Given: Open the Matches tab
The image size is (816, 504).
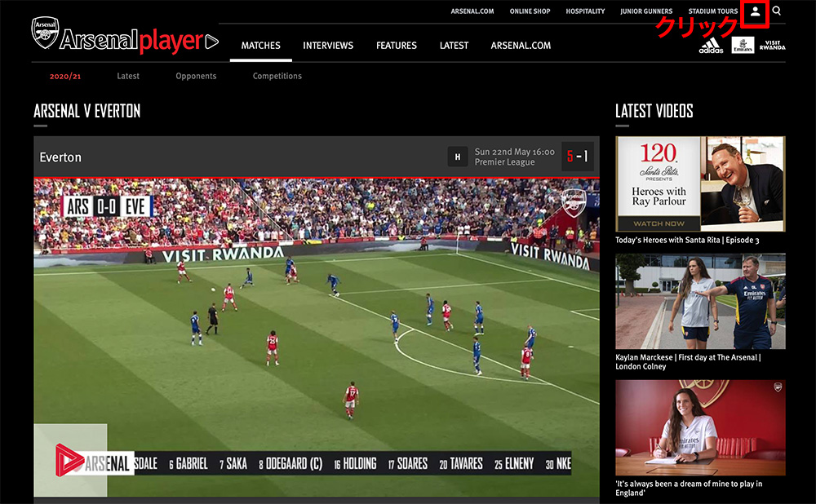Looking at the screenshot, I should [x=261, y=46].
